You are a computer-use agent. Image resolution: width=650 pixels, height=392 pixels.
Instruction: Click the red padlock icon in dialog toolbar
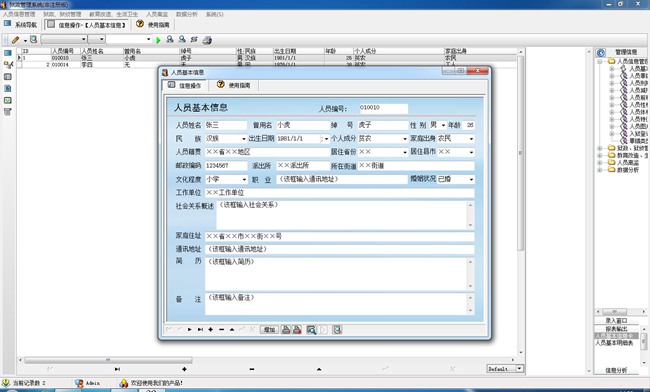pos(297,329)
